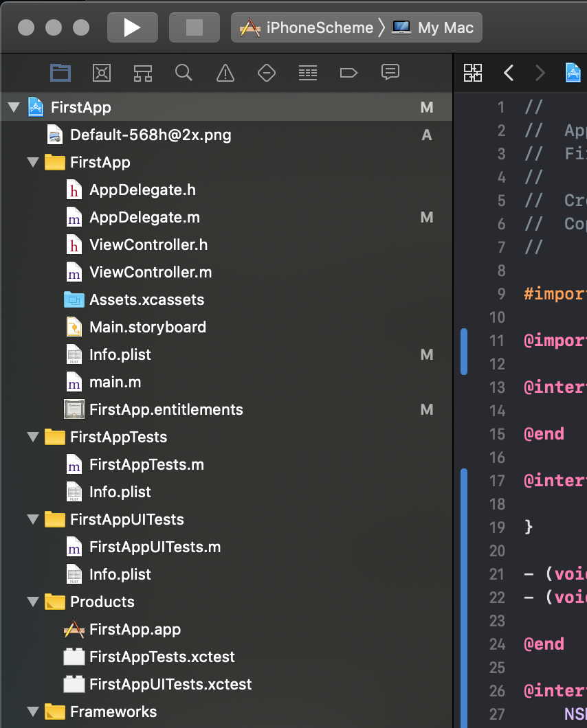Image resolution: width=587 pixels, height=728 pixels.
Task: Open the Breakpoint navigator
Action: (x=349, y=72)
